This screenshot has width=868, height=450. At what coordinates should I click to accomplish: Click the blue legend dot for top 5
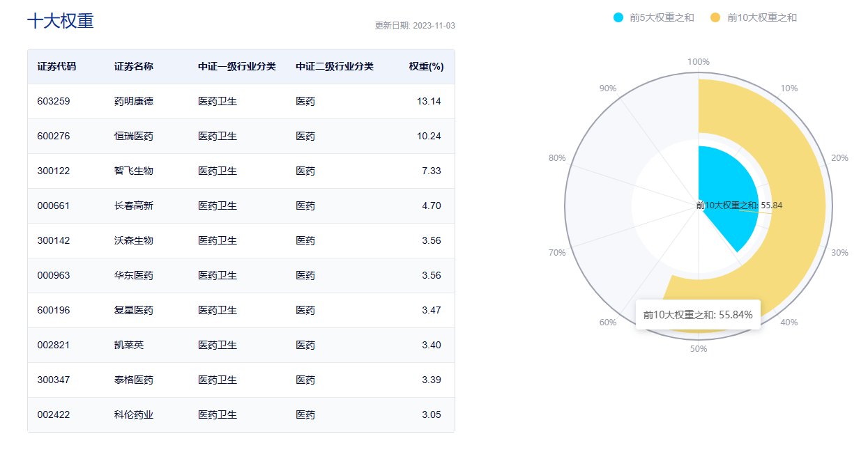pyautogui.click(x=618, y=17)
